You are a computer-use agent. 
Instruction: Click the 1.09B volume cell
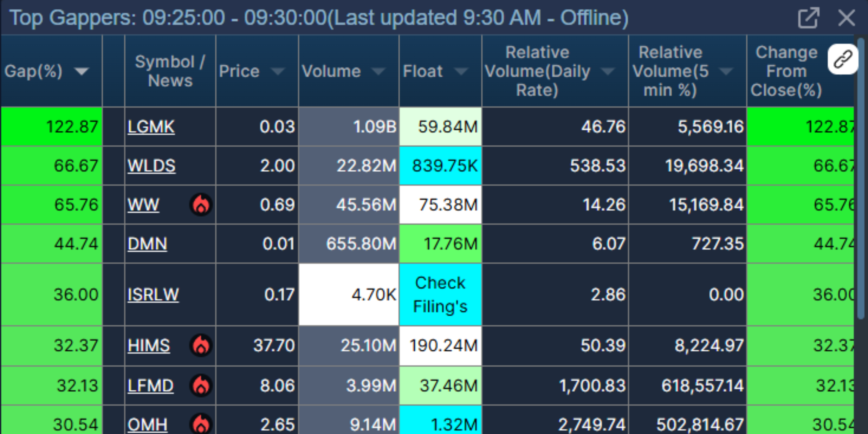[349, 127]
